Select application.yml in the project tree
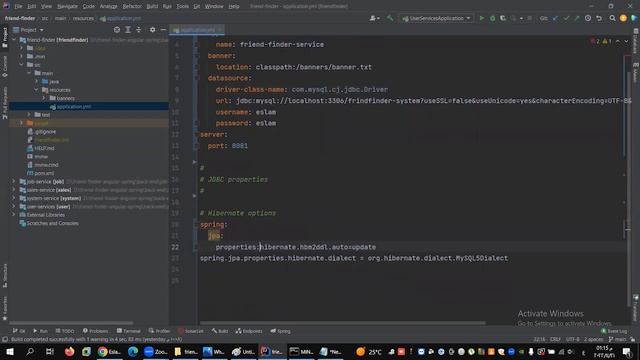 (89, 107)
